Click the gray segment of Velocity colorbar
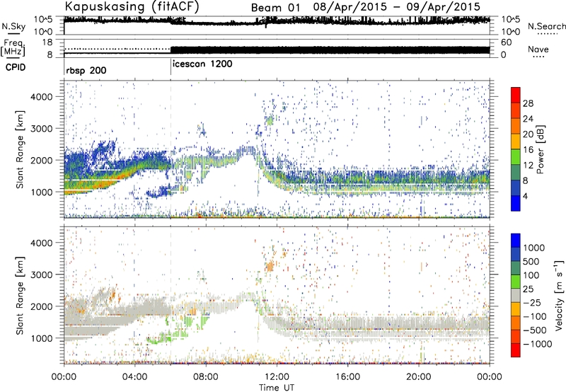The width and height of the screenshot is (566, 392). [516, 295]
